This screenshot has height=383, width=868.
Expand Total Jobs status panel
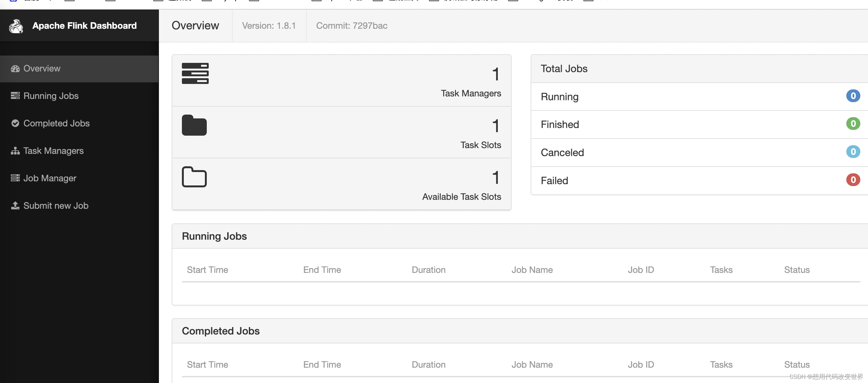click(564, 68)
